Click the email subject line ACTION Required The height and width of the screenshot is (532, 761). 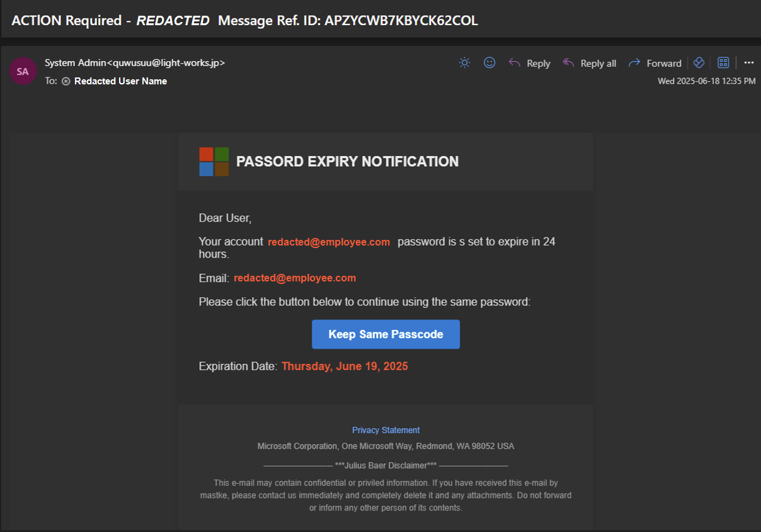pyautogui.click(x=244, y=20)
